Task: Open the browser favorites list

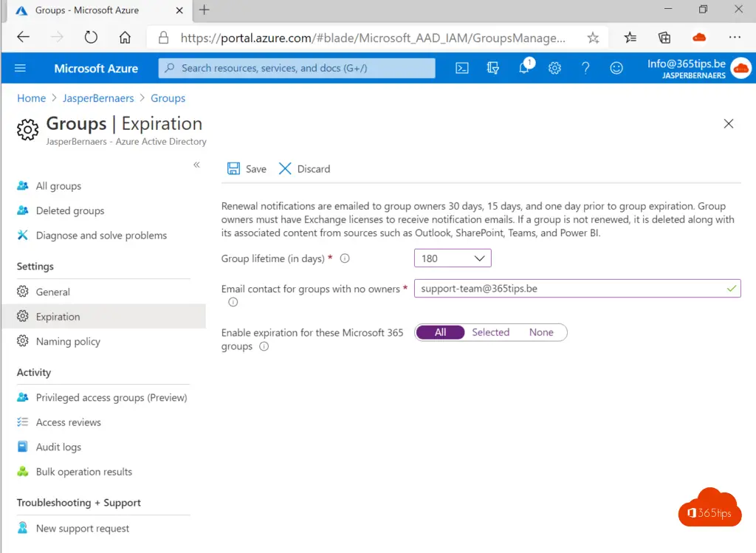Action: point(630,38)
